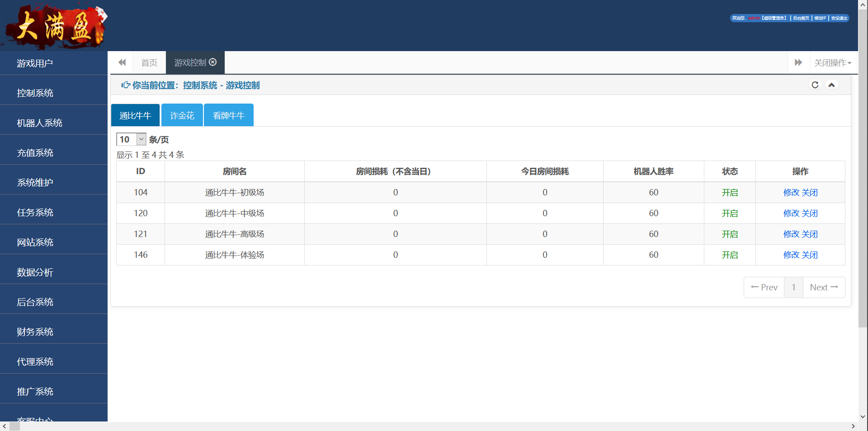The width and height of the screenshot is (868, 431).
Task: Click 修改 for 通比牛牛-初级场
Action: click(x=791, y=193)
